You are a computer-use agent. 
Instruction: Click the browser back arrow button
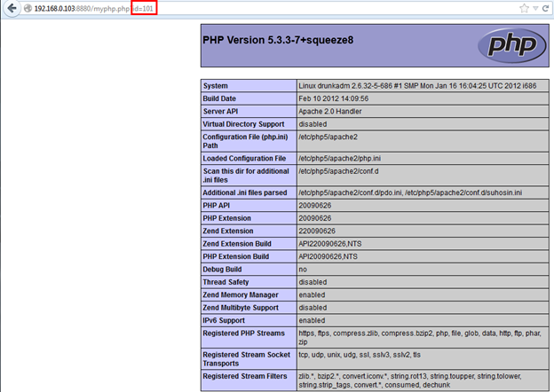click(11, 9)
